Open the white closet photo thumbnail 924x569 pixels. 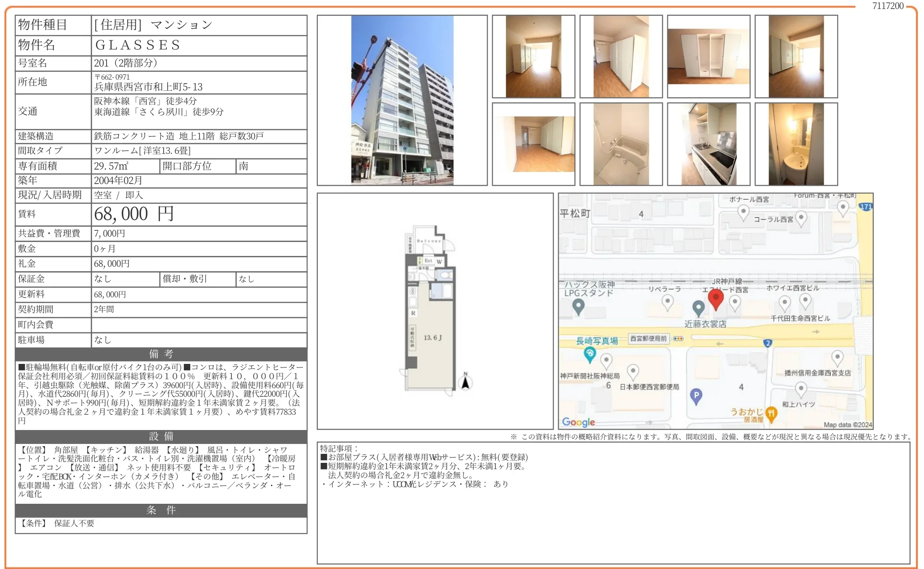[x=708, y=57]
